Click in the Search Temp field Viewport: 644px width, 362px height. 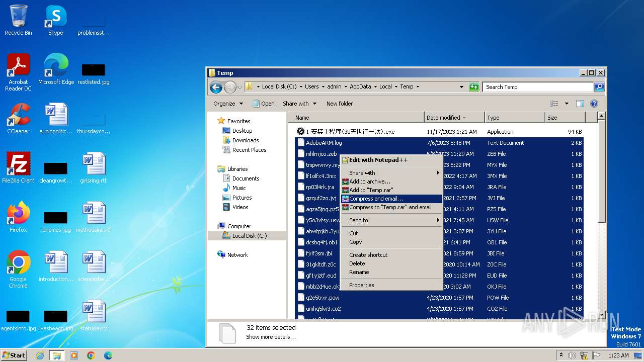(538, 87)
